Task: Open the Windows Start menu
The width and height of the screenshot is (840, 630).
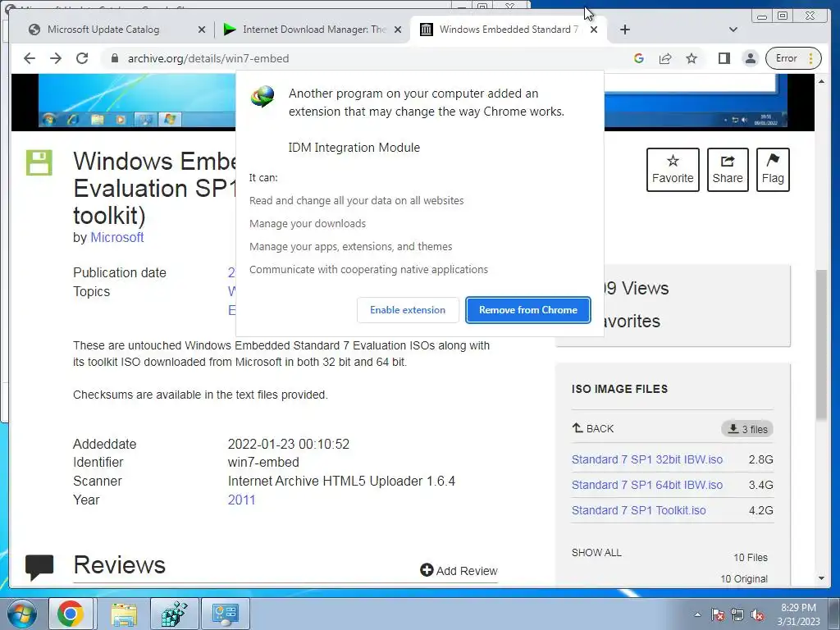Action: tap(21, 614)
